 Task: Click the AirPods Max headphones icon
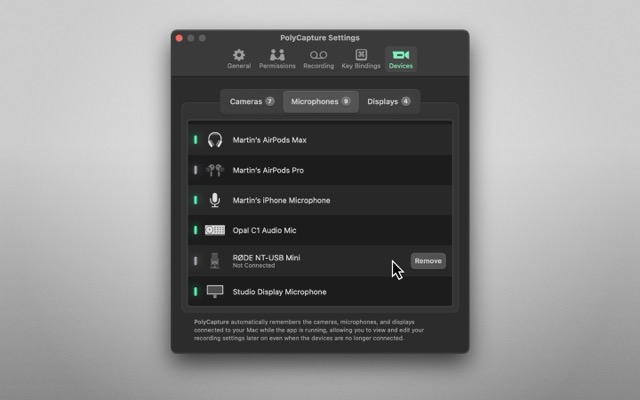[215, 140]
